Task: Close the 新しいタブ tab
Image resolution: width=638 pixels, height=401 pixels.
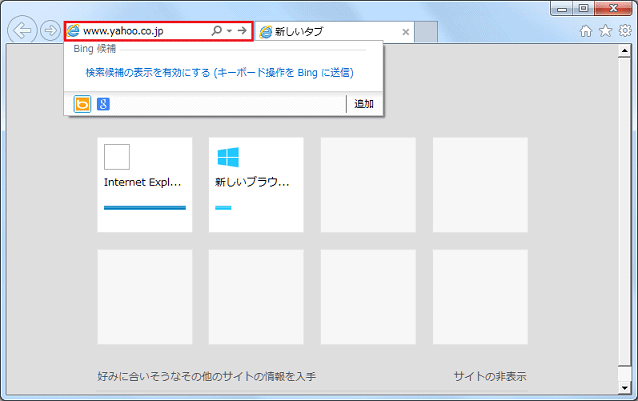Action: click(406, 32)
